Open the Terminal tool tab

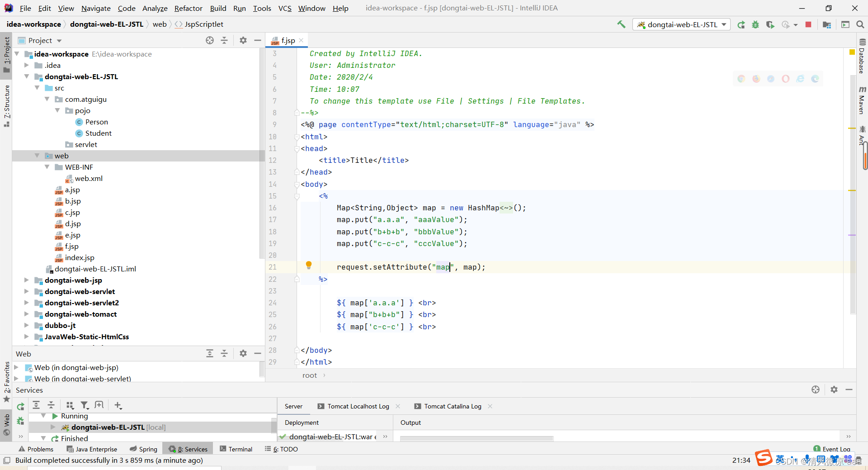[x=236, y=449]
